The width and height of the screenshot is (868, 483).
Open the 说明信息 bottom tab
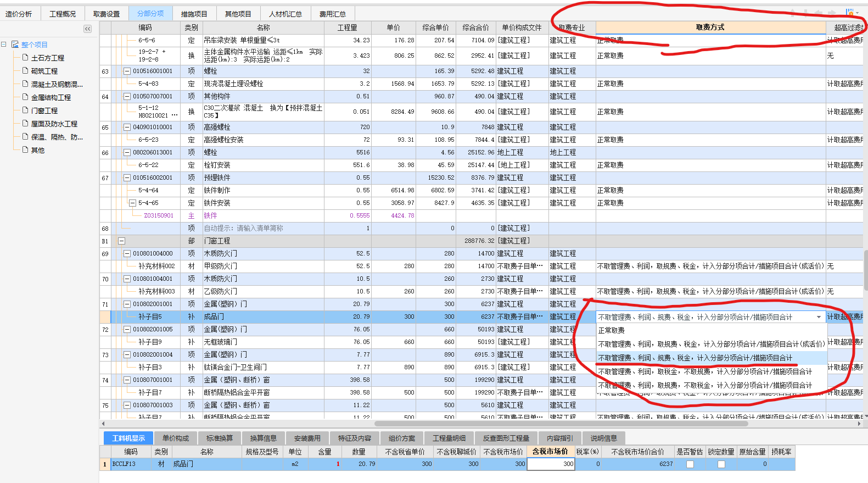point(604,438)
